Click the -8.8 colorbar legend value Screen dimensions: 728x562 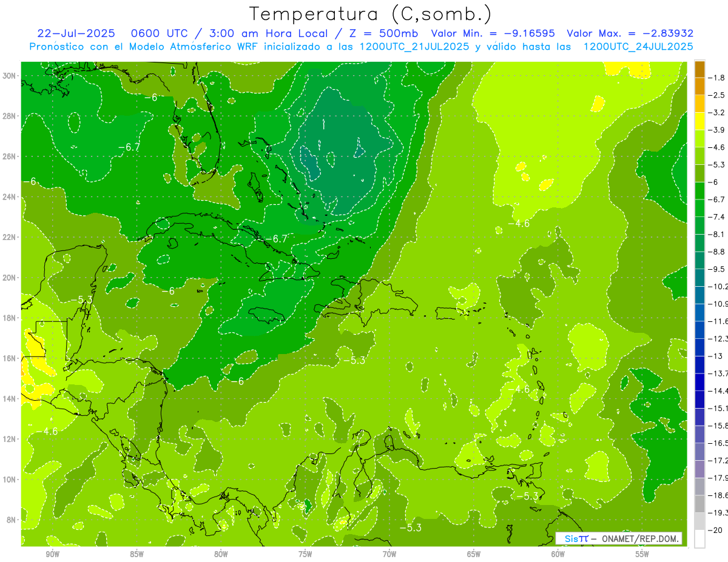coord(717,252)
